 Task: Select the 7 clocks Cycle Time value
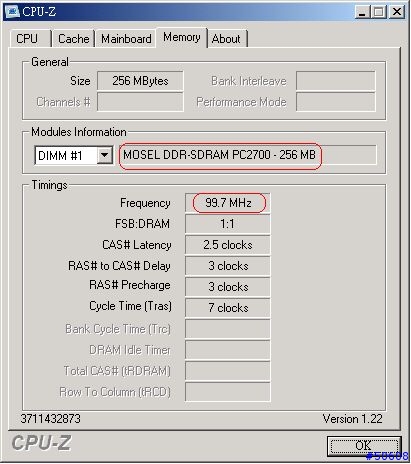coord(228,307)
